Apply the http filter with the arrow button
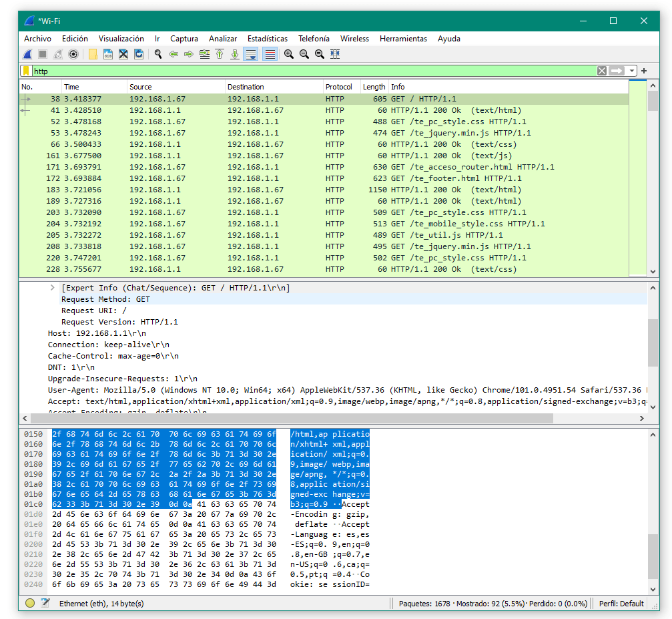 point(617,71)
